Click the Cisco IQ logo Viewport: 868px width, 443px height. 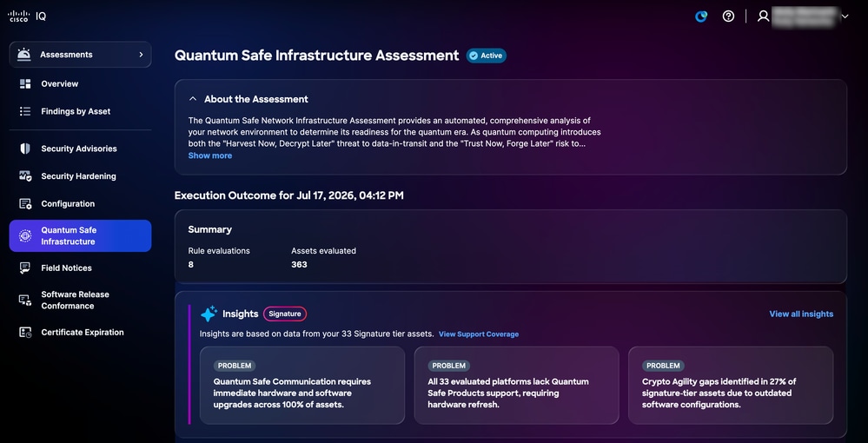coord(27,16)
